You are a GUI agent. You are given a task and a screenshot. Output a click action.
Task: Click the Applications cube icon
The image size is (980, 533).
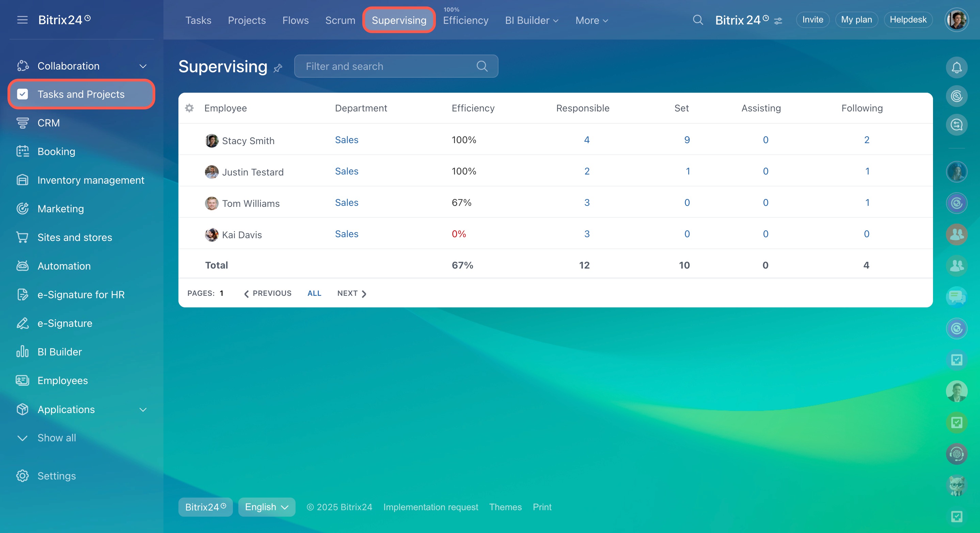click(22, 409)
